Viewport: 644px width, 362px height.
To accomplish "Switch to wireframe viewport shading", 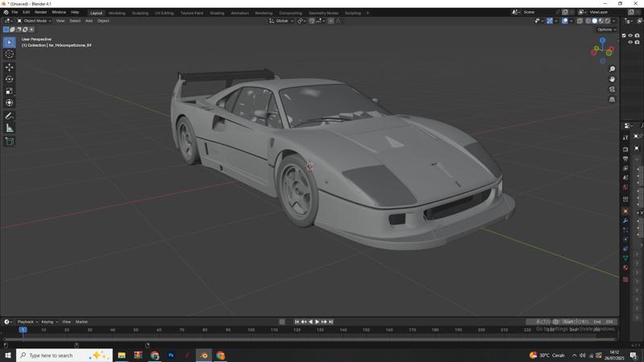I will coord(588,21).
